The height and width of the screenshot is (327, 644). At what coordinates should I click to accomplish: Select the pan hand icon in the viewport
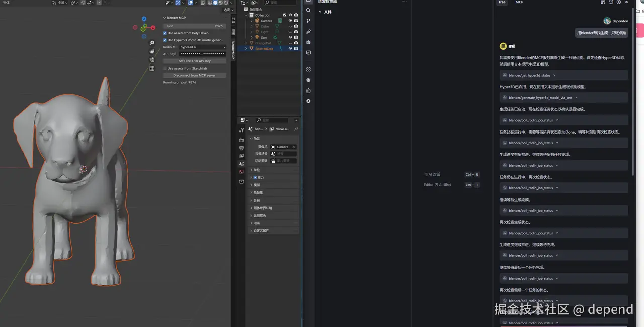point(152,51)
